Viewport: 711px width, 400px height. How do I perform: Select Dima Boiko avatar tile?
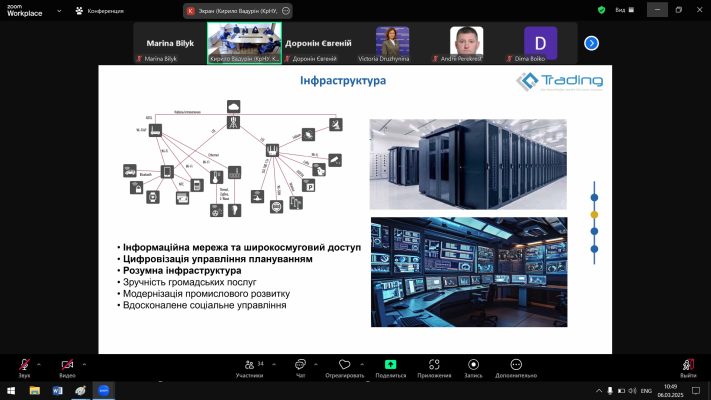pyautogui.click(x=540, y=44)
